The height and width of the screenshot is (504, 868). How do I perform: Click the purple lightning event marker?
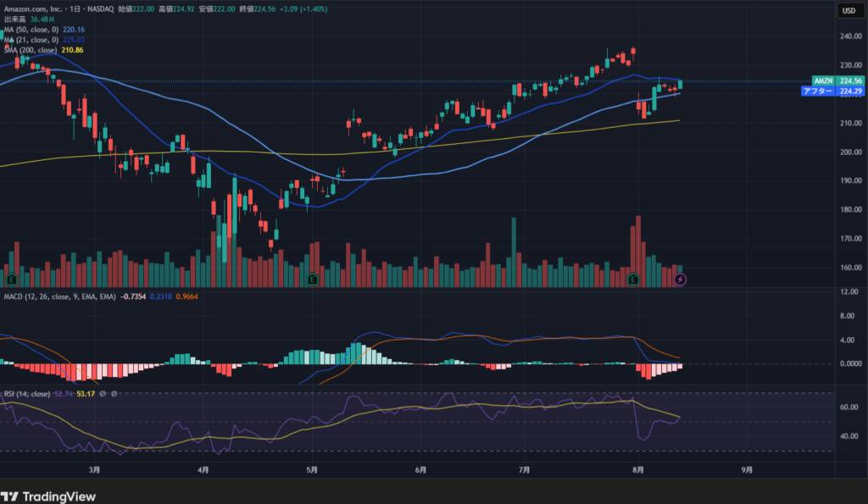pos(680,280)
